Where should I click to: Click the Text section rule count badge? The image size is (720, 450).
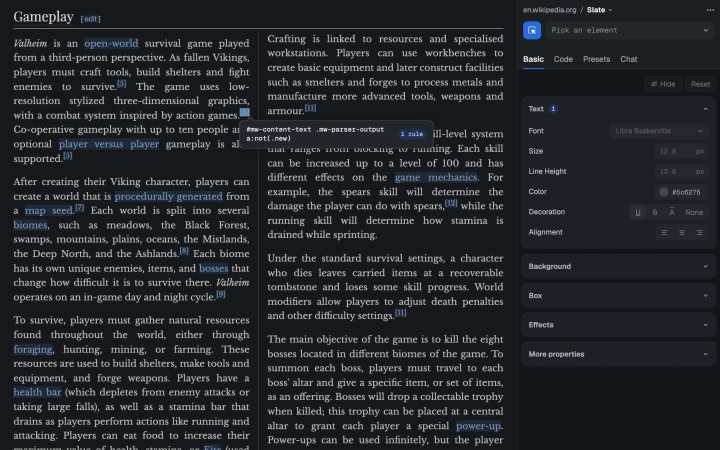(553, 109)
